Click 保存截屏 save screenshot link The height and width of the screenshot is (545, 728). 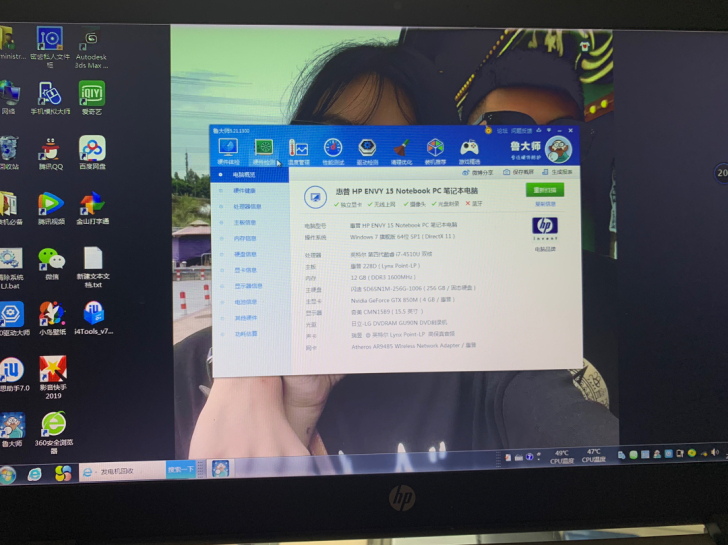tap(518, 172)
